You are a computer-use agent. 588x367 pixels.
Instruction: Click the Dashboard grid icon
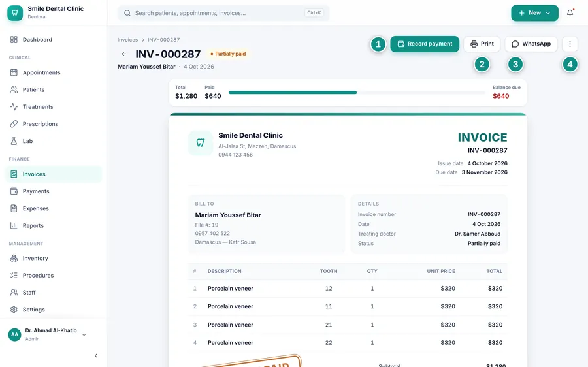coord(14,40)
